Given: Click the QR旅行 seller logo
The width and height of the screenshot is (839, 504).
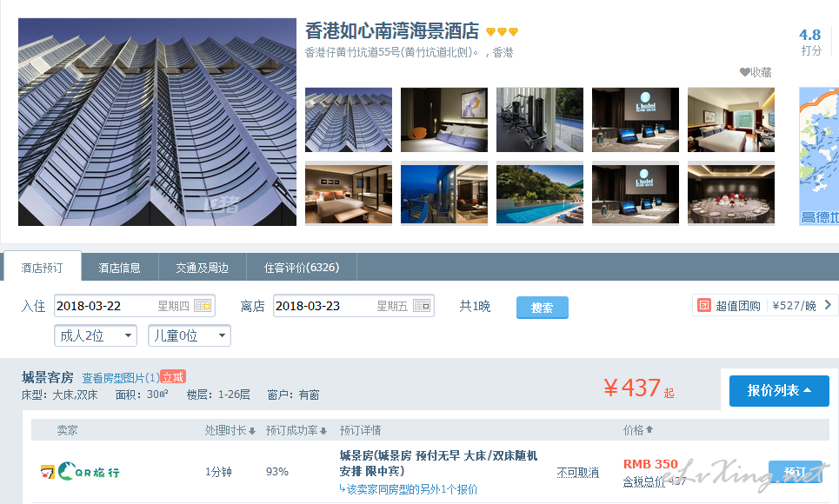Looking at the screenshot, I should click(x=80, y=472).
